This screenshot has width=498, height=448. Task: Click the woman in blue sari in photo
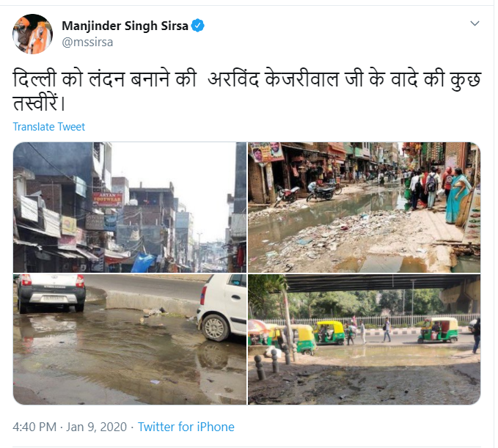click(x=458, y=194)
